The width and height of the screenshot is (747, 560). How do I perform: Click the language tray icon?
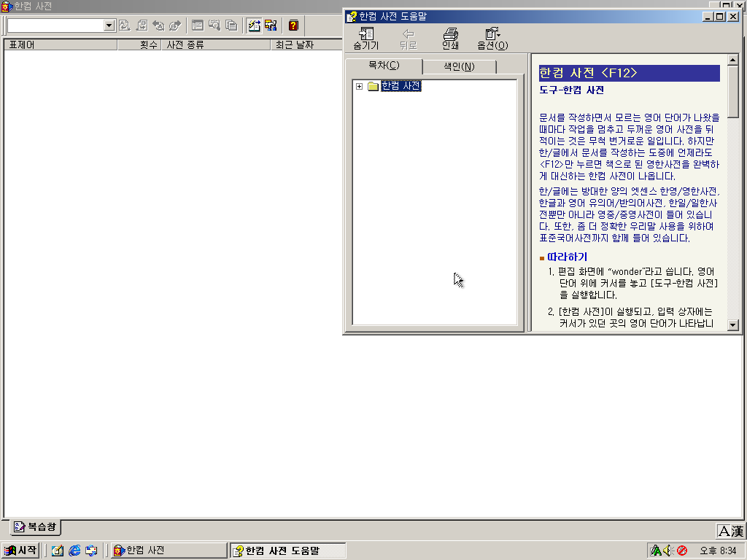657,551
